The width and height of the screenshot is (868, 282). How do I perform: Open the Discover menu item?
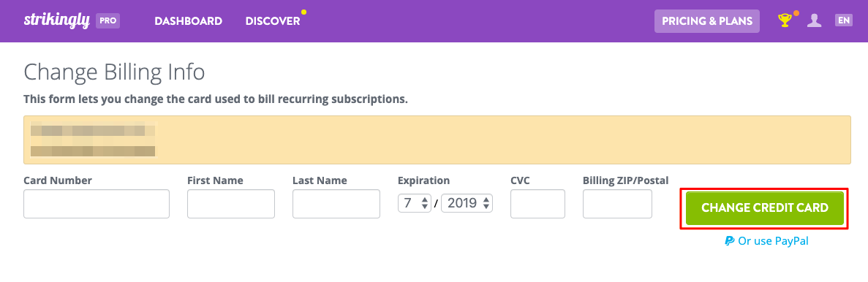tap(273, 21)
